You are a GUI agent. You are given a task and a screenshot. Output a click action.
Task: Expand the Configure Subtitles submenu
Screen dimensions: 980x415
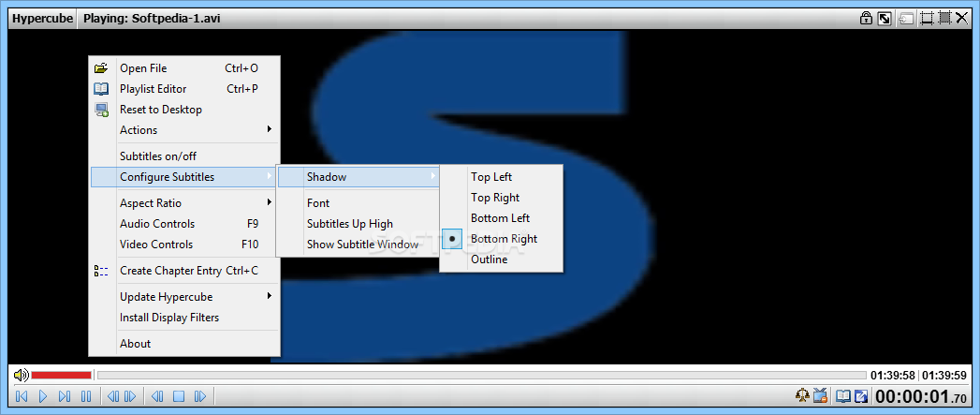[x=184, y=177]
